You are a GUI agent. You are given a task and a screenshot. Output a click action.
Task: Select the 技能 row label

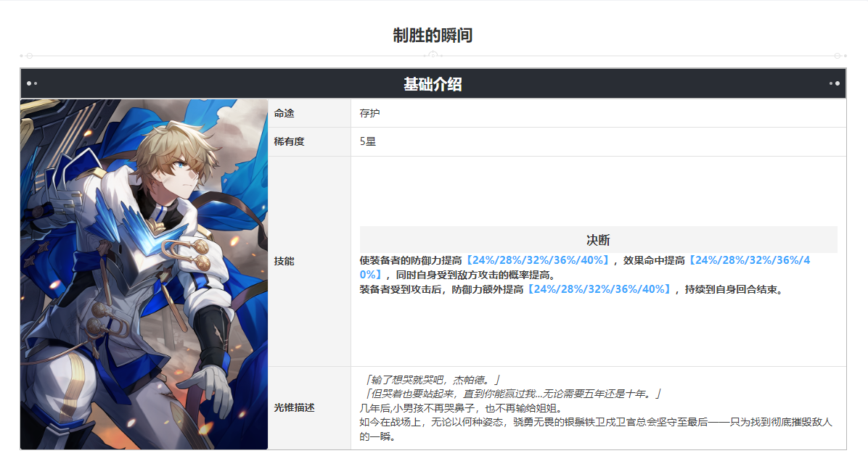(284, 261)
